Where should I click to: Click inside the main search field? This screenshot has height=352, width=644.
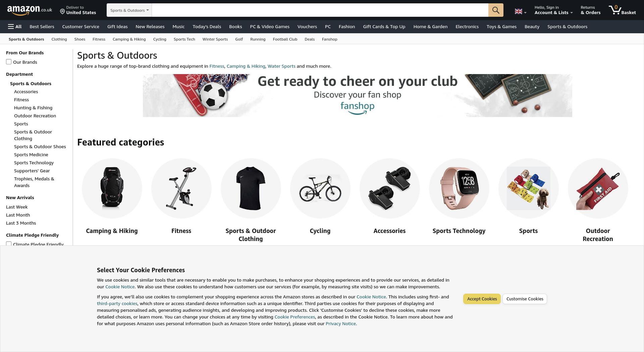coord(320,10)
